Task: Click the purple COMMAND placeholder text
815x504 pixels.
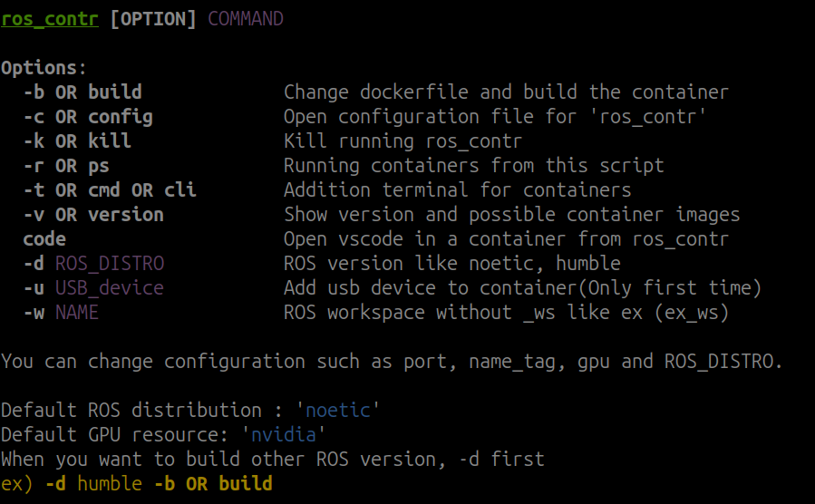Action: [x=246, y=19]
